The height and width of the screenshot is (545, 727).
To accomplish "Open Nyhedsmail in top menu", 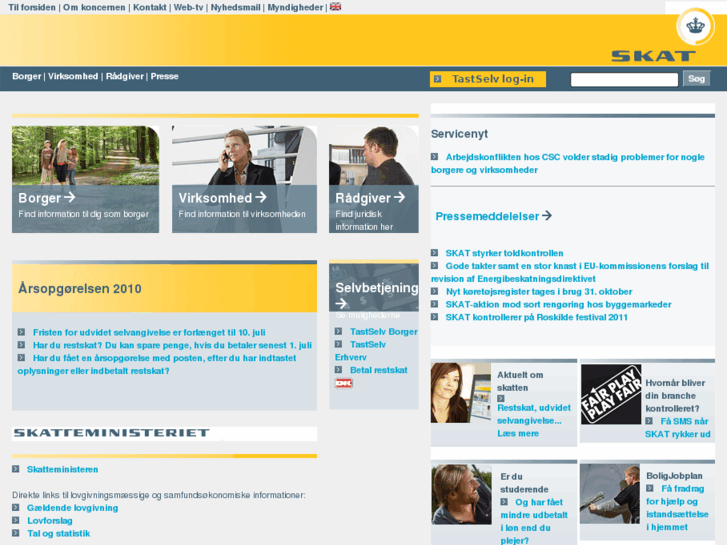I will [236, 7].
